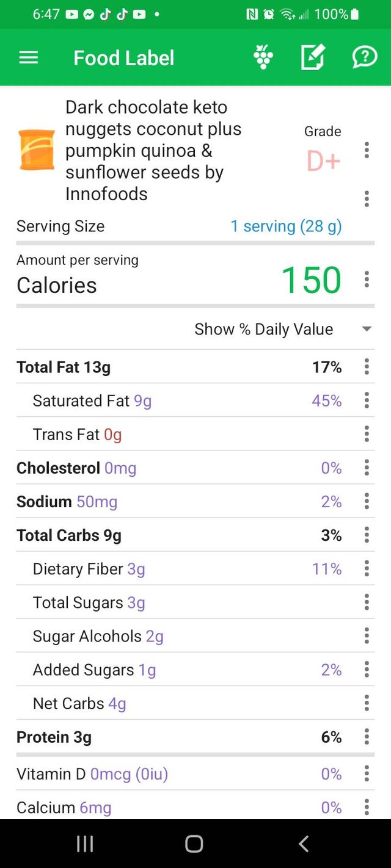This screenshot has width=391, height=868.
Task: Tap the grapes icon in header
Action: 263,58
